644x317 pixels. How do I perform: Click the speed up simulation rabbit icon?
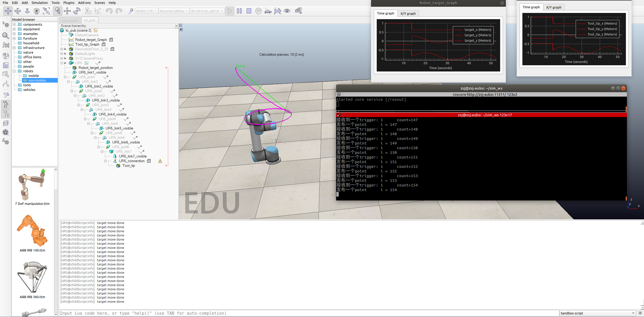(278, 11)
